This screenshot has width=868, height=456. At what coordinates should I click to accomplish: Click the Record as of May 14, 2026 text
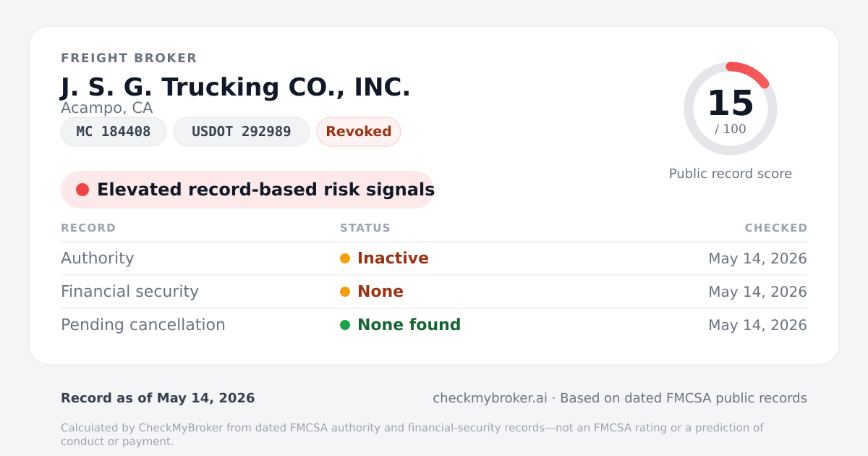click(x=158, y=398)
